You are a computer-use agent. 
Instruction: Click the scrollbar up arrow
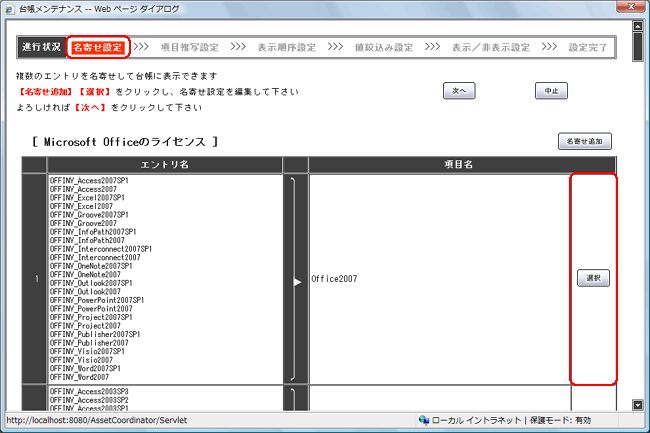coord(638,26)
